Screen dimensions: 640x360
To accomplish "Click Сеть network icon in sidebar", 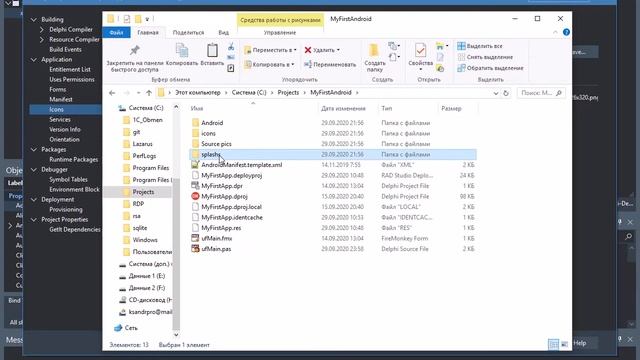I will point(118,328).
